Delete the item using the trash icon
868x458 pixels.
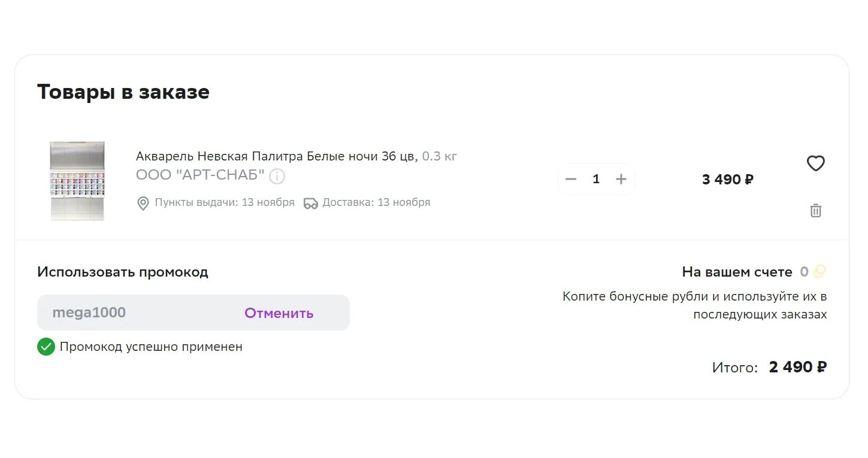point(815,210)
